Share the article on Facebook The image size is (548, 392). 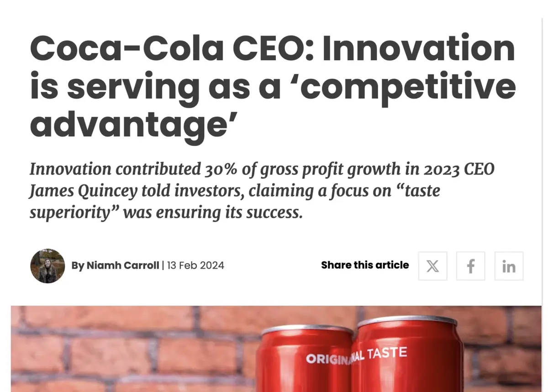(x=471, y=266)
